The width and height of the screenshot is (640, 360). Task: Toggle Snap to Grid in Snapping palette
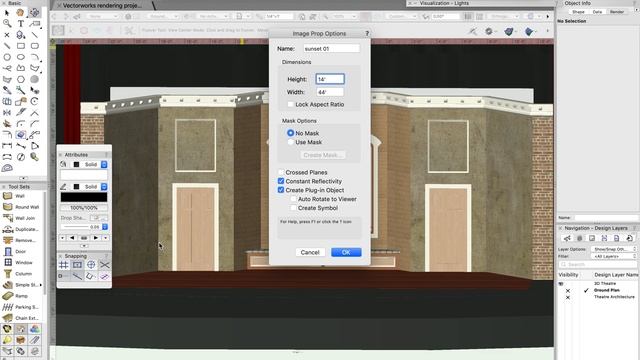coord(64,265)
